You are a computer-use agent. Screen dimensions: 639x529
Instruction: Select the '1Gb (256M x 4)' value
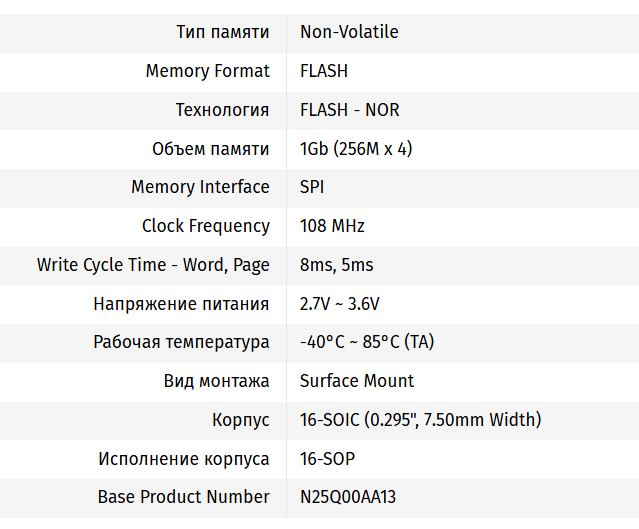pos(356,149)
